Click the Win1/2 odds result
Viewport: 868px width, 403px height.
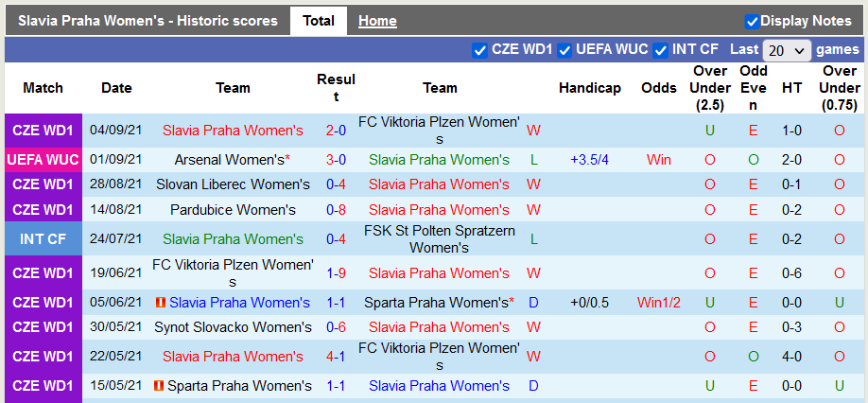pos(658,303)
